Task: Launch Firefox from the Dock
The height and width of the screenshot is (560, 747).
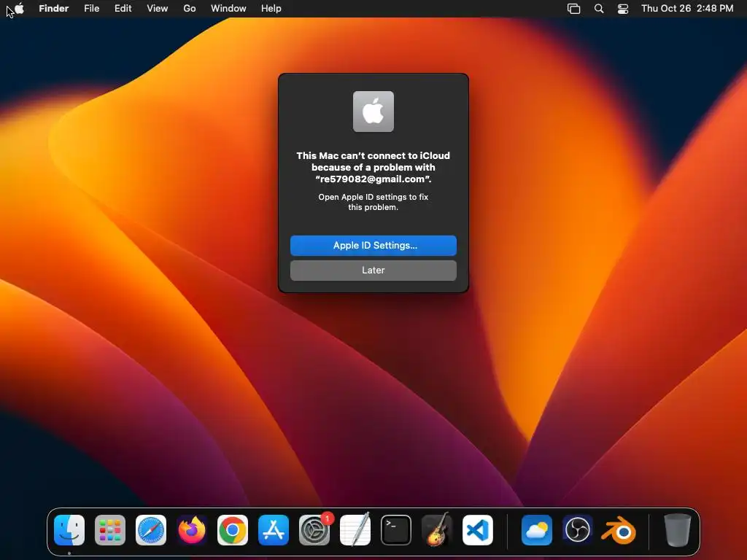Action: point(192,530)
